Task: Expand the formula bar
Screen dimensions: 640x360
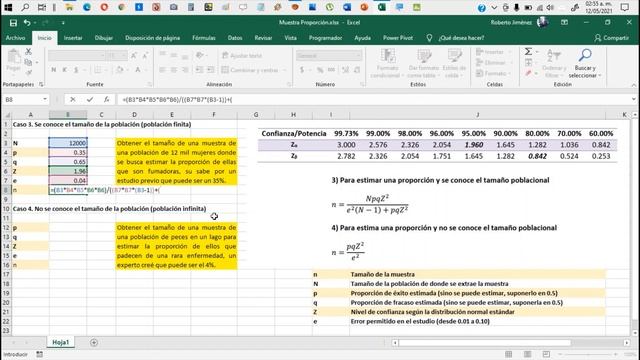Action: coord(633,99)
